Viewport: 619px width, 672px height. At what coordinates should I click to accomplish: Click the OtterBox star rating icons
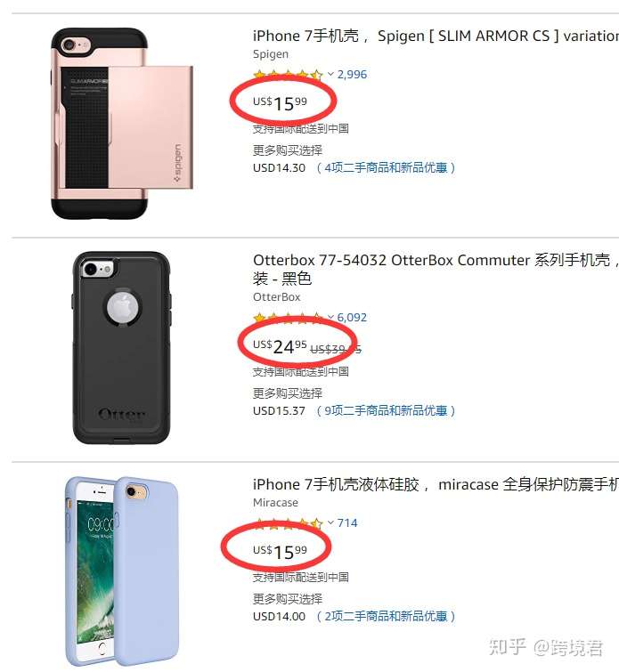288,318
